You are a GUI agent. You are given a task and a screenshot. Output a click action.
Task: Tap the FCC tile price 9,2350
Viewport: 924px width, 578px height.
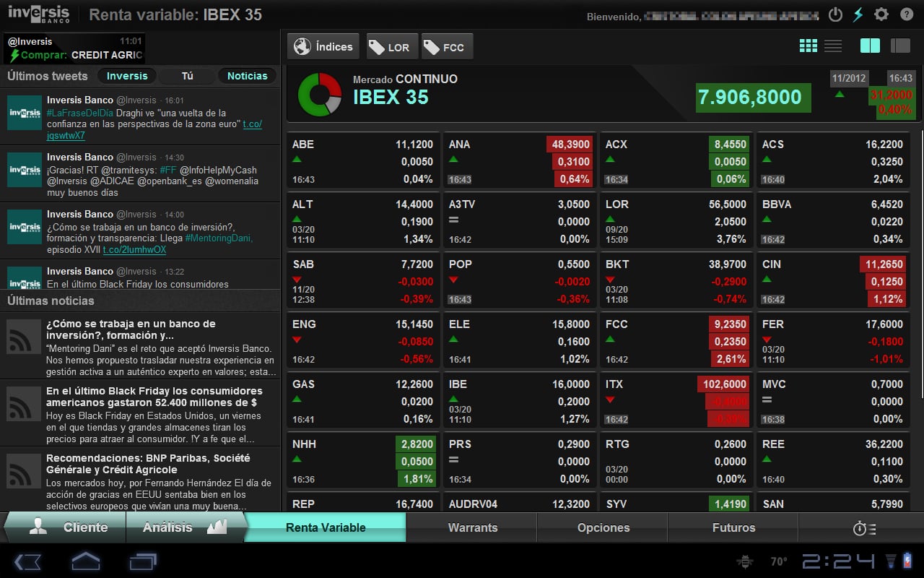(x=731, y=324)
